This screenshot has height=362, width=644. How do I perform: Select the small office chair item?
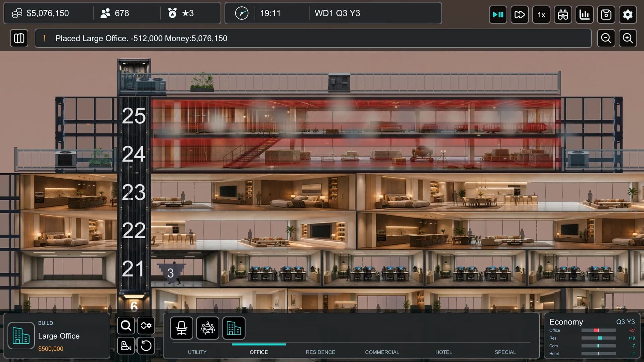[181, 328]
